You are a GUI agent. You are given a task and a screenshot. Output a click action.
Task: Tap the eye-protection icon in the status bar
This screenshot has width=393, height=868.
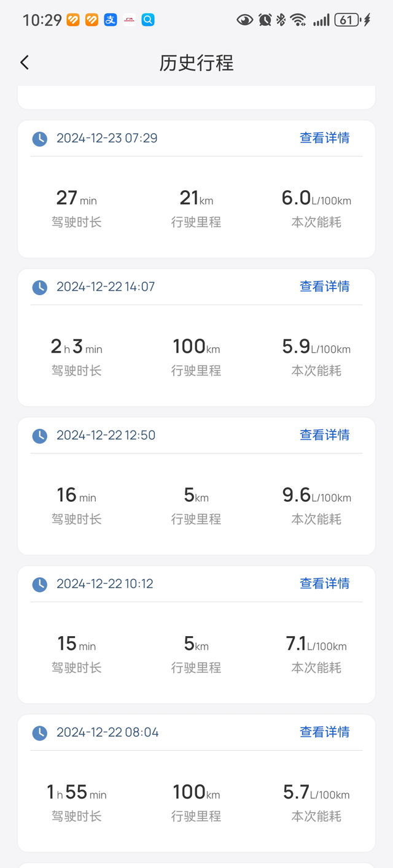(244, 19)
